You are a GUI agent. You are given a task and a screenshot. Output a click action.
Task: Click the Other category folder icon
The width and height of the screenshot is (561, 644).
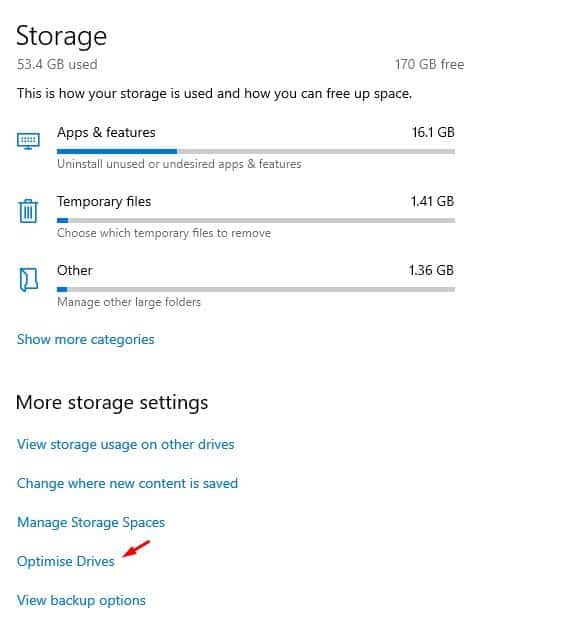pyautogui.click(x=28, y=280)
